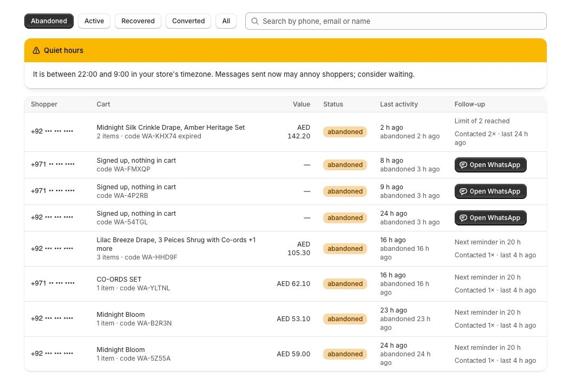Click code WA-54TGL text
The width and height of the screenshot is (563, 392).
[122, 222]
